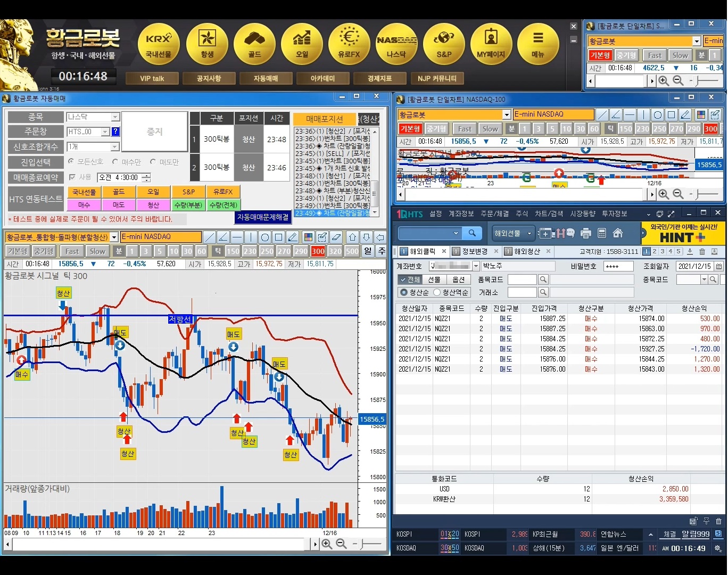Open the 신호조합개수 1개 dropdown
This screenshot has height=575, width=728.
point(115,146)
